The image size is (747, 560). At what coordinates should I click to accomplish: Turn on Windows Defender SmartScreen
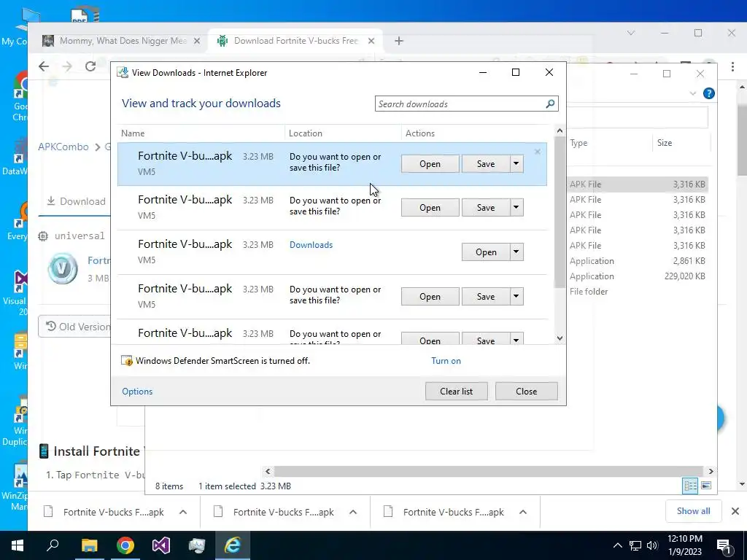point(446,361)
